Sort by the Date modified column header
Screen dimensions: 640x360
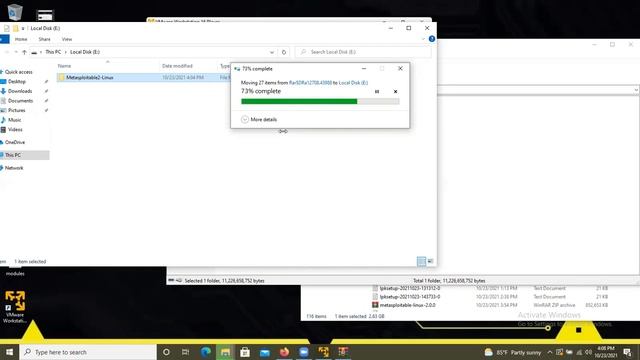[x=177, y=66]
